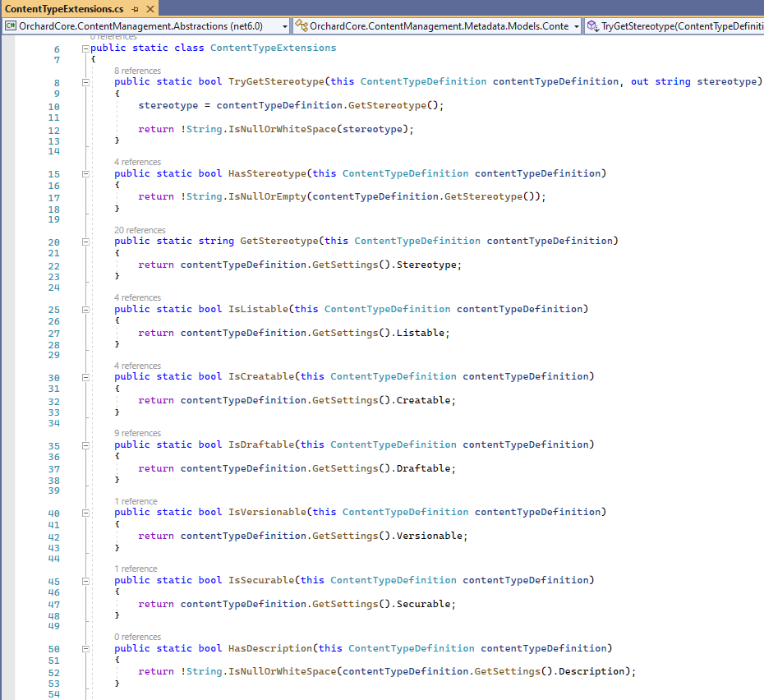The height and width of the screenshot is (700, 764).
Task: Click the HasStereotype method name
Action: [x=268, y=173]
